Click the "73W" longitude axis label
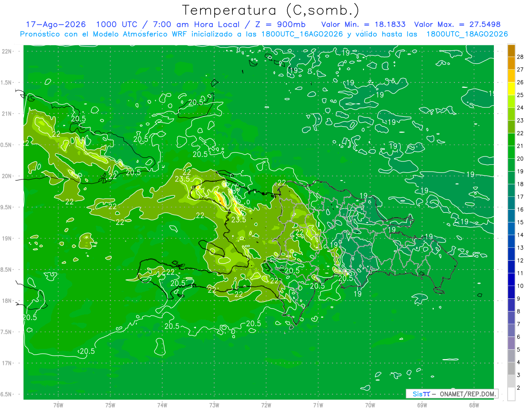532x411 pixels. (x=214, y=405)
